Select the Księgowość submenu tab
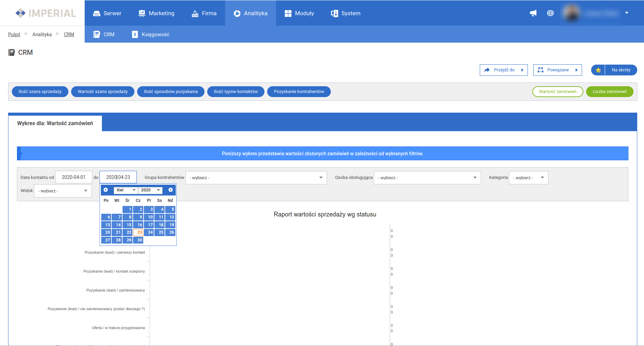The width and height of the screenshot is (644, 346). click(151, 34)
